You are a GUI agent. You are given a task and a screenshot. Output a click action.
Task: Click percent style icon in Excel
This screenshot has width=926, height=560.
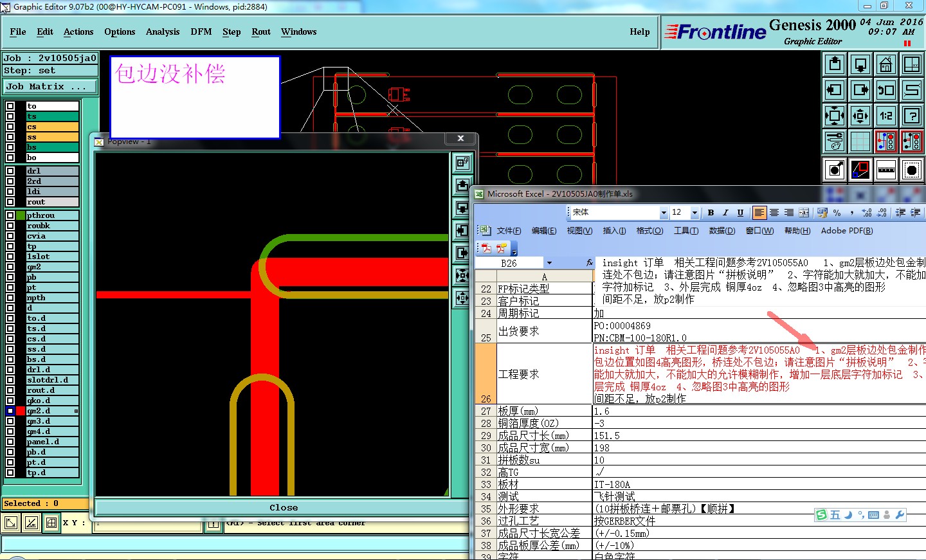(x=837, y=213)
